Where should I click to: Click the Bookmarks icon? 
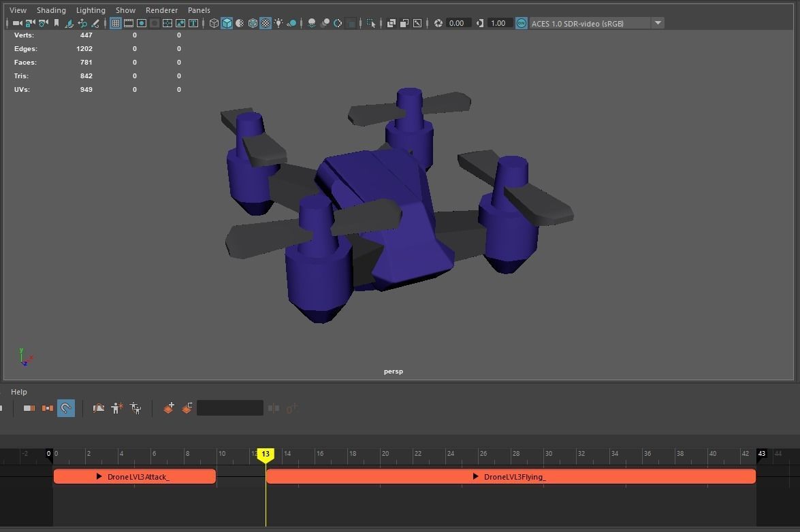[56, 23]
